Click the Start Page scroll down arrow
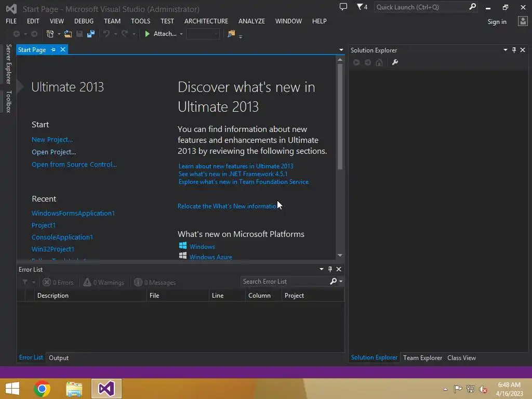 pos(340,255)
